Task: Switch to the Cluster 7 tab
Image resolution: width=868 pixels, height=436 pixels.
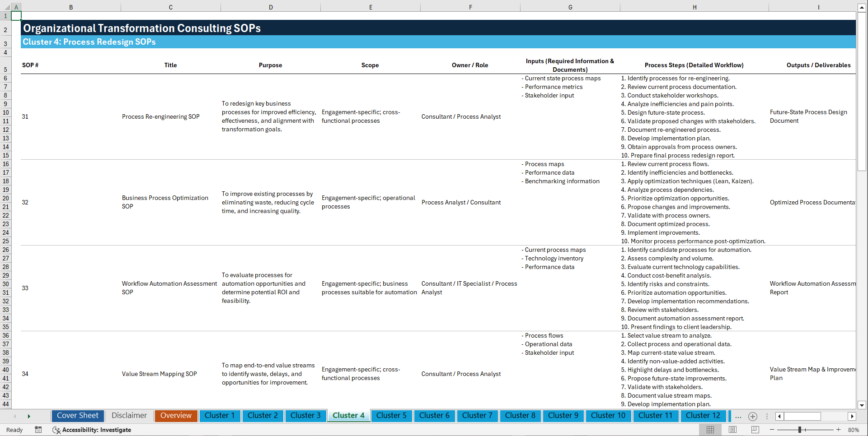Action: [x=477, y=416]
